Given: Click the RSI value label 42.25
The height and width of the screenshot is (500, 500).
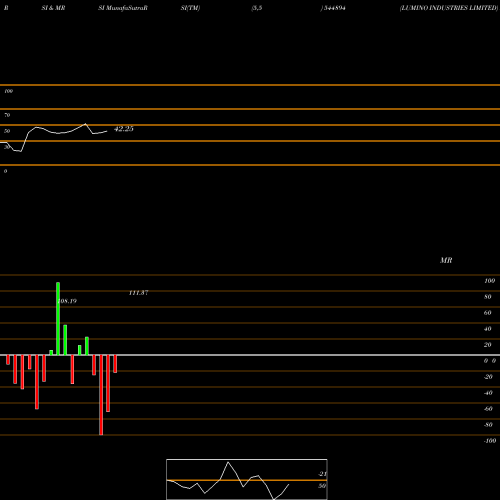Looking at the screenshot, I should pyautogui.click(x=124, y=129).
